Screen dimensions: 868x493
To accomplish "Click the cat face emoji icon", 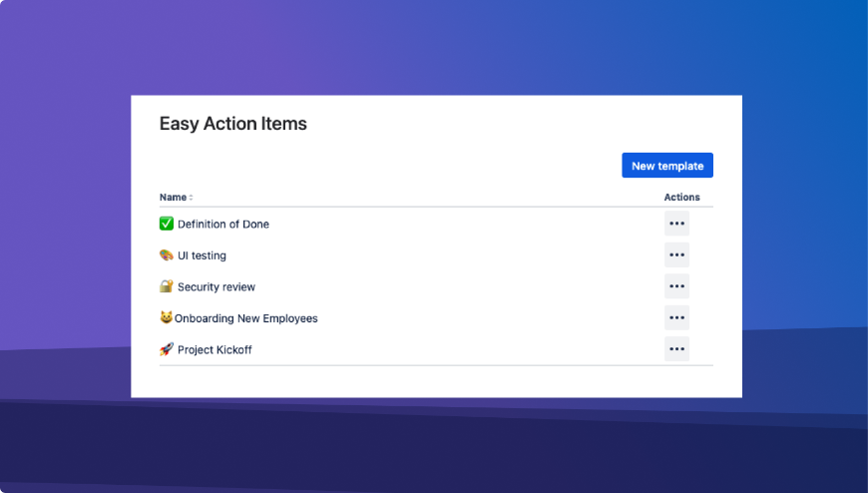I will point(166,318).
